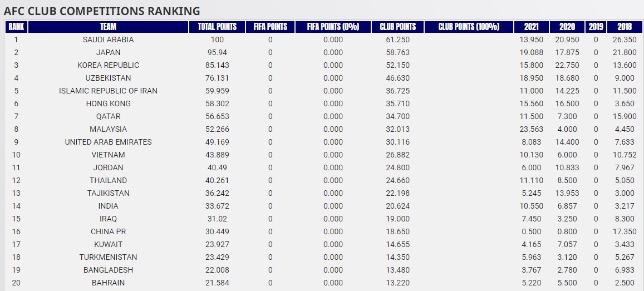Select the 2020 season column header
Screen dimensions: 644x291
click(567, 27)
